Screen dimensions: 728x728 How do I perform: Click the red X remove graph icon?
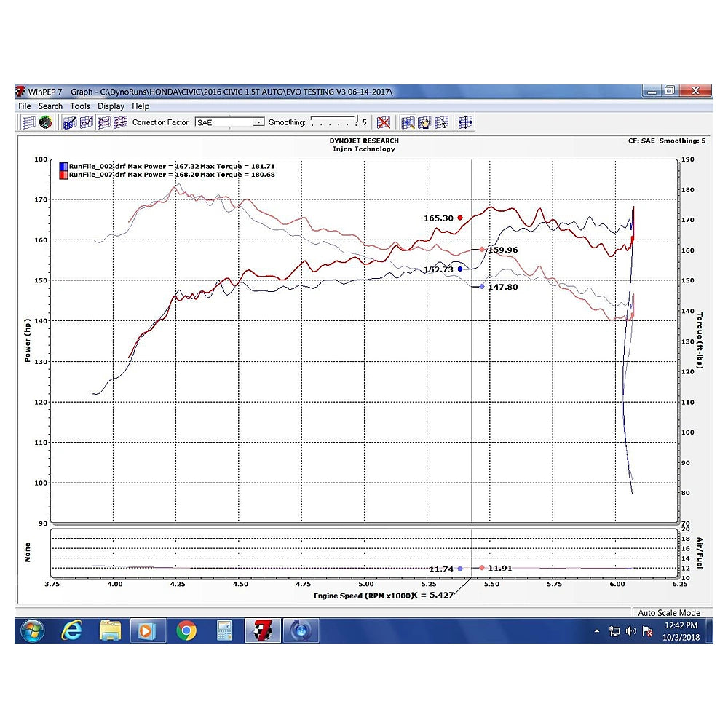point(384,122)
